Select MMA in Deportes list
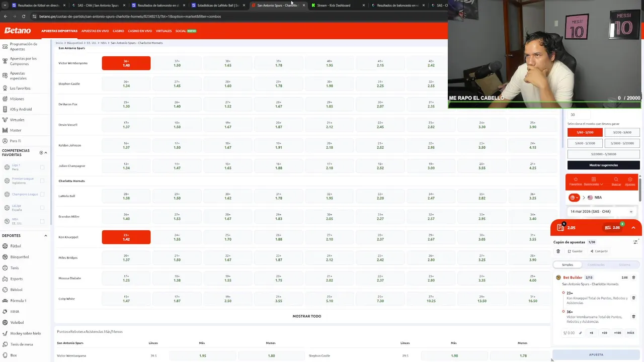The height and width of the screenshot is (362, 644). click(x=15, y=311)
